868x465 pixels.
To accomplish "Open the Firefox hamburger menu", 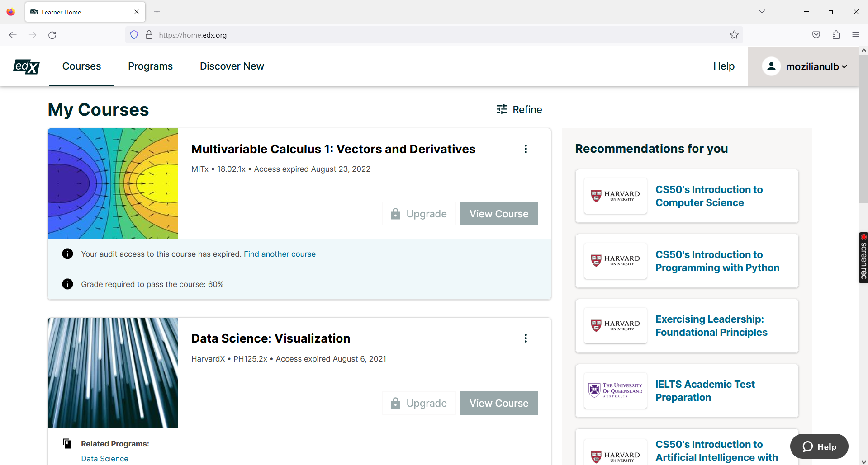I will pyautogui.click(x=856, y=34).
